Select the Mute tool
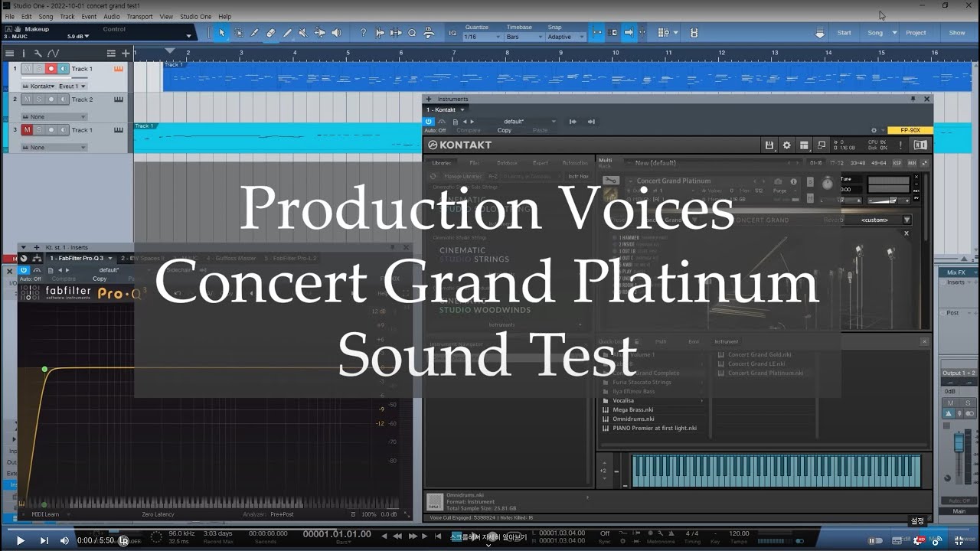 point(303,33)
